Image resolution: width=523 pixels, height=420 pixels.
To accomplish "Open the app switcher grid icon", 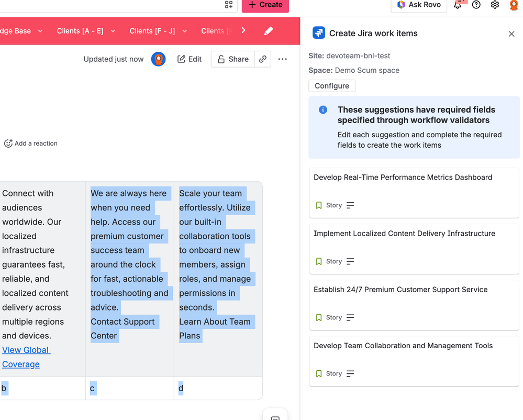I will [228, 4].
